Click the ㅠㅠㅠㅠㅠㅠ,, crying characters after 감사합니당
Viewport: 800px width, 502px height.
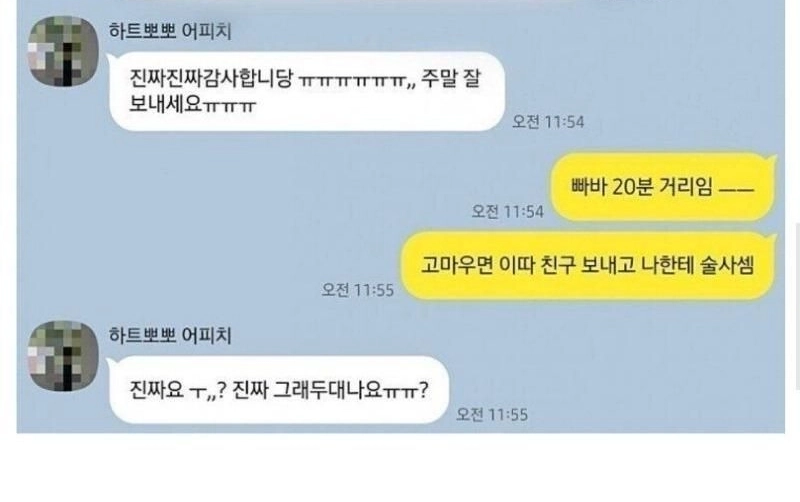[357, 81]
